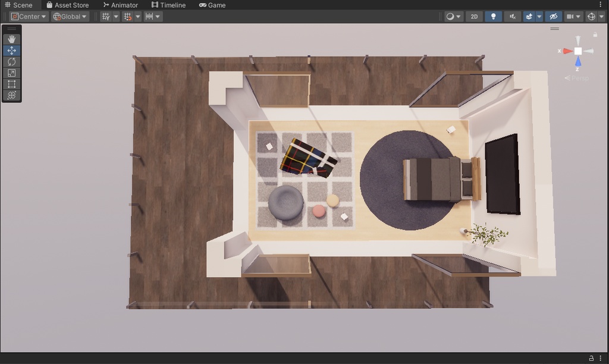Screen dimensions: 609x364
Task: Select the yellow round cushion in scene
Action: pos(333,200)
